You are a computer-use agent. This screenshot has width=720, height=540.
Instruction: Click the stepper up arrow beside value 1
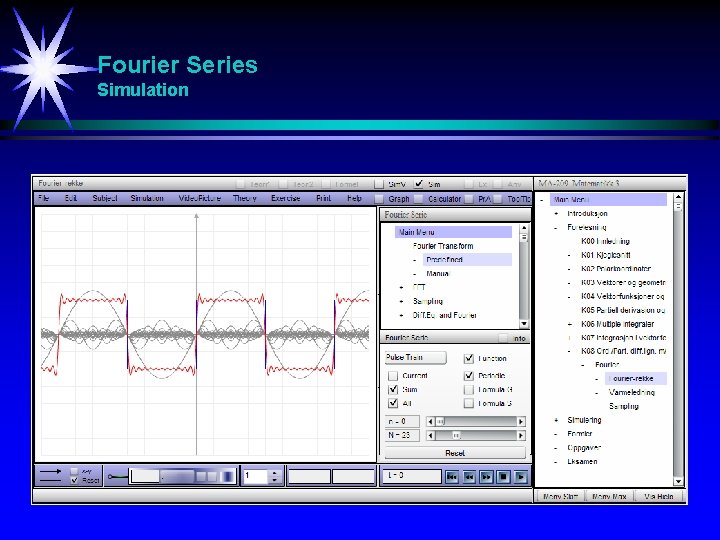click(275, 473)
